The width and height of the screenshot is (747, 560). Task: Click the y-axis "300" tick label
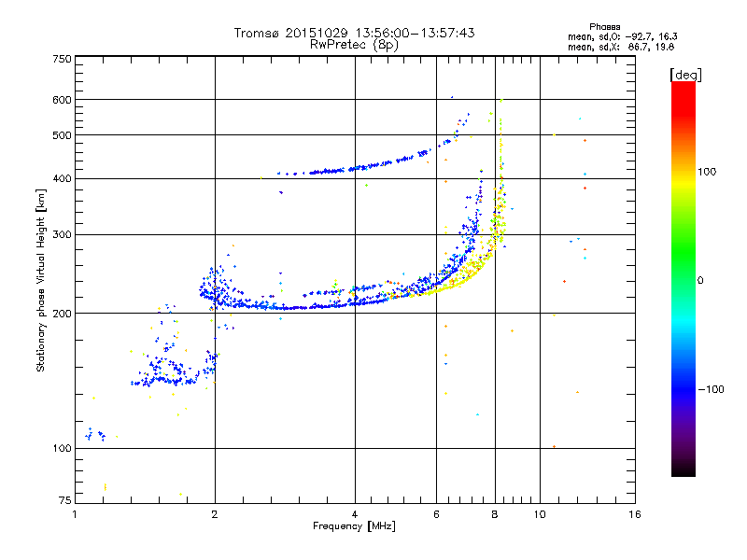(63, 235)
